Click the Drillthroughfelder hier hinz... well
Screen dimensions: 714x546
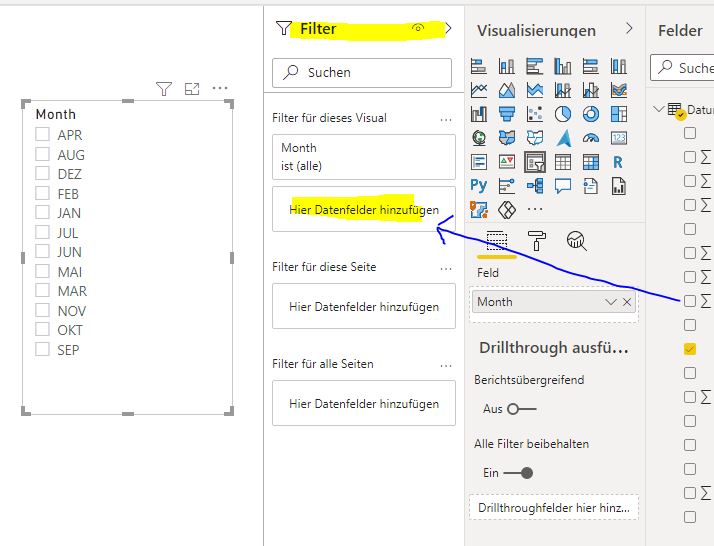point(554,507)
